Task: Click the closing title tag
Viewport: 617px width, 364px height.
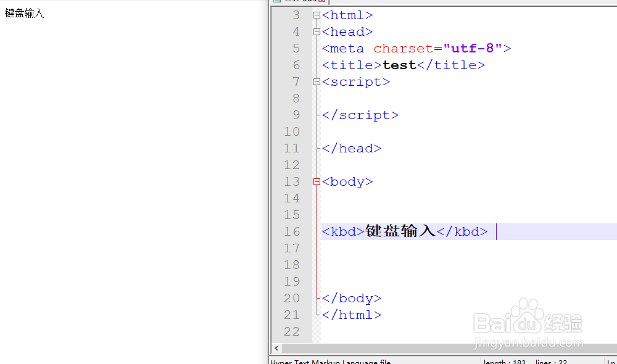Action: pyautogui.click(x=451, y=65)
